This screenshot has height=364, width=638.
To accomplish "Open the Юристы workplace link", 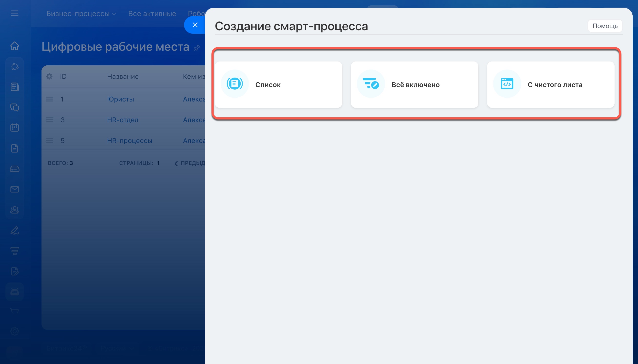I will [121, 99].
